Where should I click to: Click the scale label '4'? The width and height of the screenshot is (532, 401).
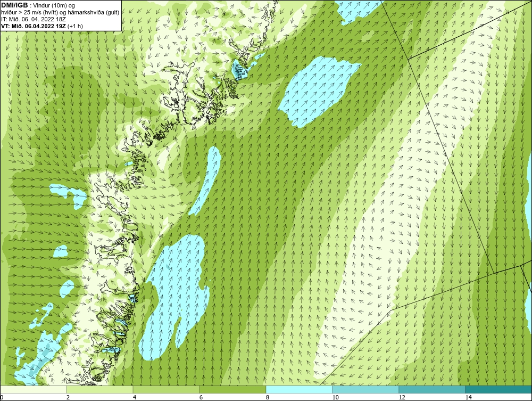135,397
